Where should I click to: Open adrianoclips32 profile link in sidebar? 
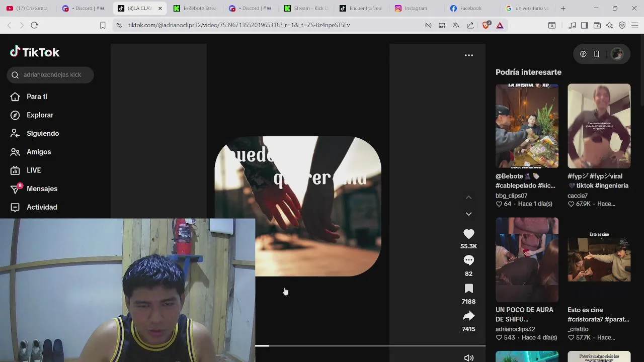515,329
